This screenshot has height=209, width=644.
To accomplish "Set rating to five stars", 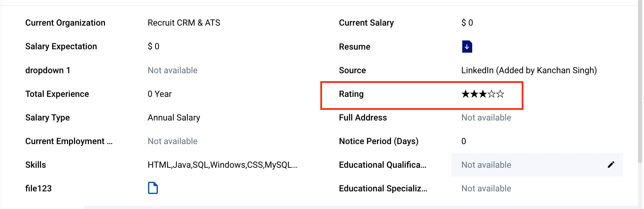I will [x=500, y=94].
